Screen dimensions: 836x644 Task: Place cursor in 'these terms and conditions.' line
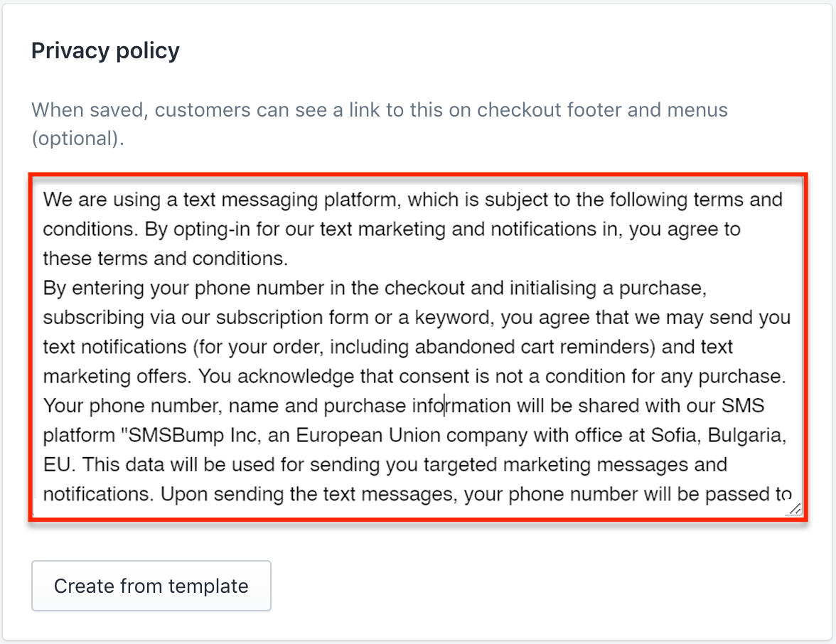pos(165,259)
